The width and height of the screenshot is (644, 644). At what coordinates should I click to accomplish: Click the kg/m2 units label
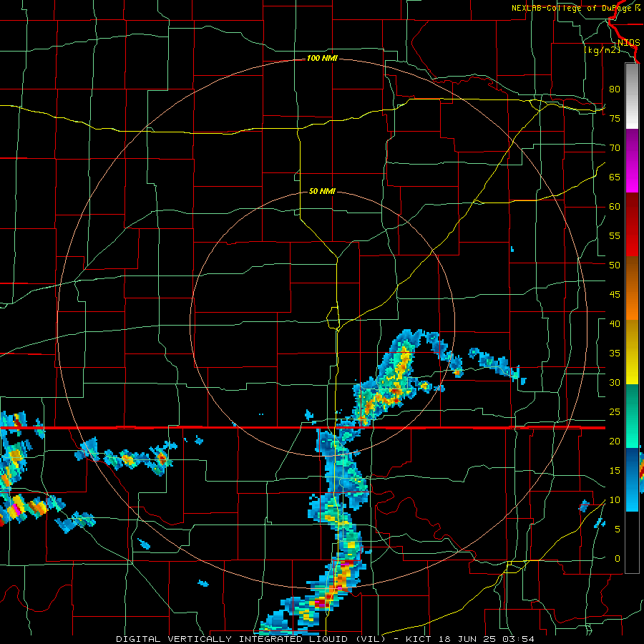[602, 50]
